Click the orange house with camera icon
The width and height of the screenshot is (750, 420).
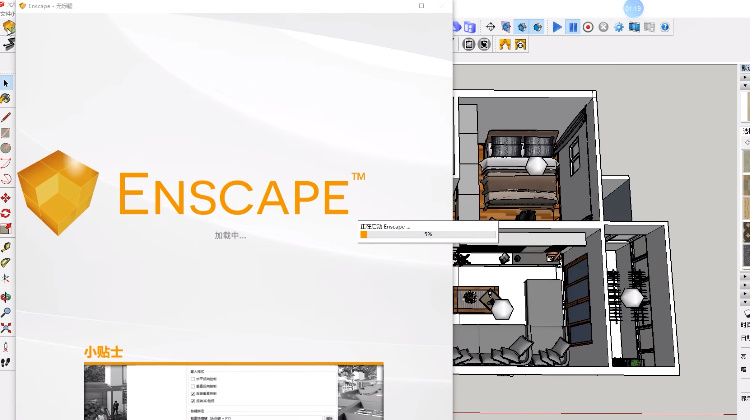pos(520,44)
